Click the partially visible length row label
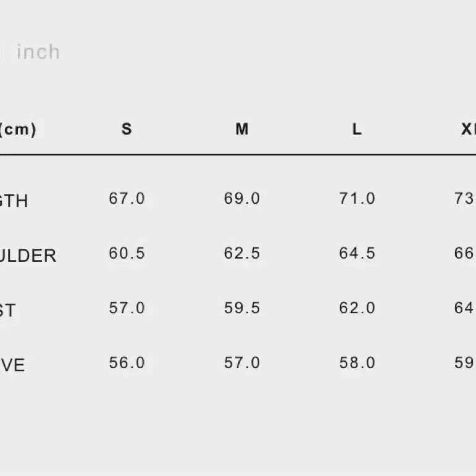The width and height of the screenshot is (476, 476). (14, 201)
